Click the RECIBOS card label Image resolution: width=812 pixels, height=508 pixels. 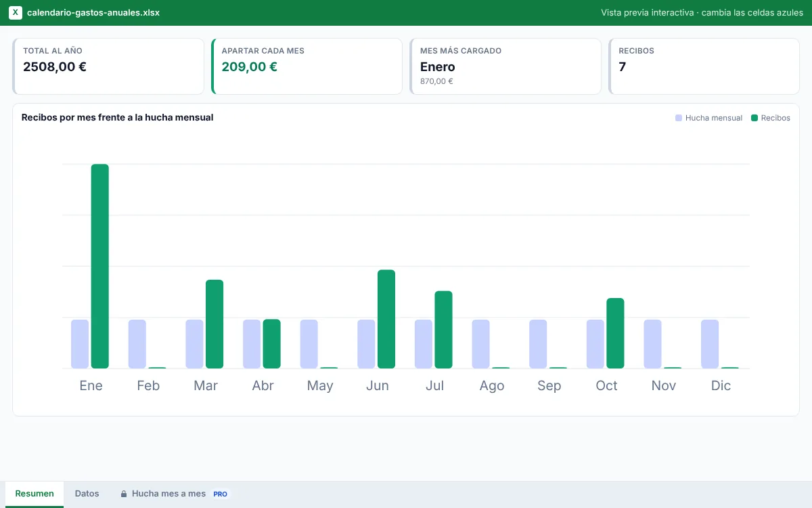[637, 51]
